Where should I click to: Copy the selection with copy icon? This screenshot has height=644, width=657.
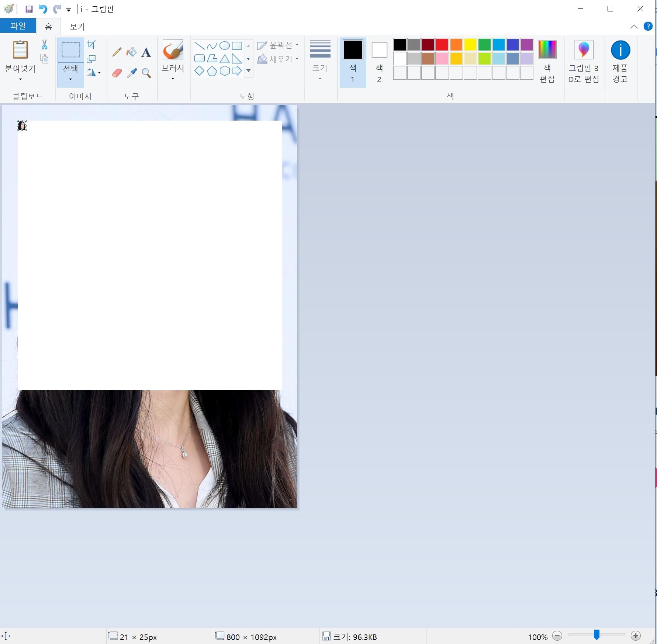point(45,59)
